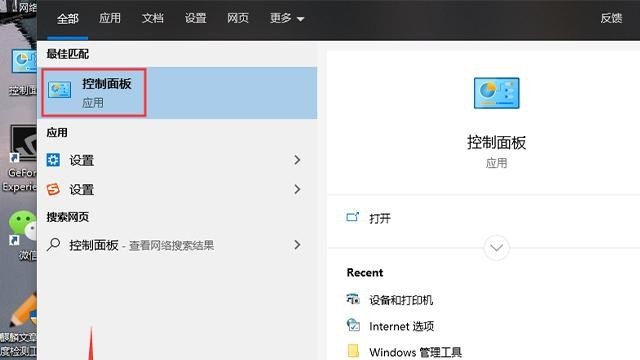Open the 控制面板 best match result

[177, 93]
